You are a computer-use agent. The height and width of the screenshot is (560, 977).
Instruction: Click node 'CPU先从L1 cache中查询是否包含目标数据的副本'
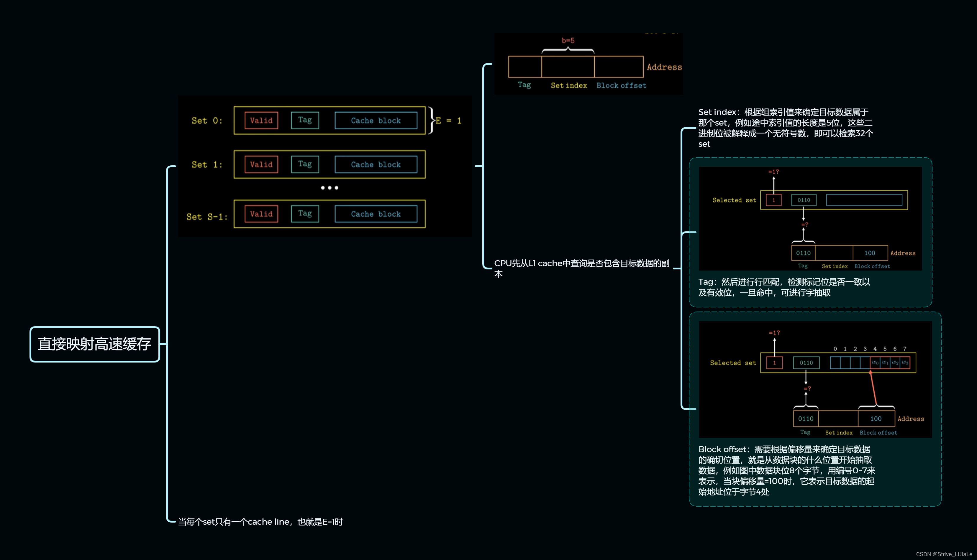pyautogui.click(x=582, y=269)
